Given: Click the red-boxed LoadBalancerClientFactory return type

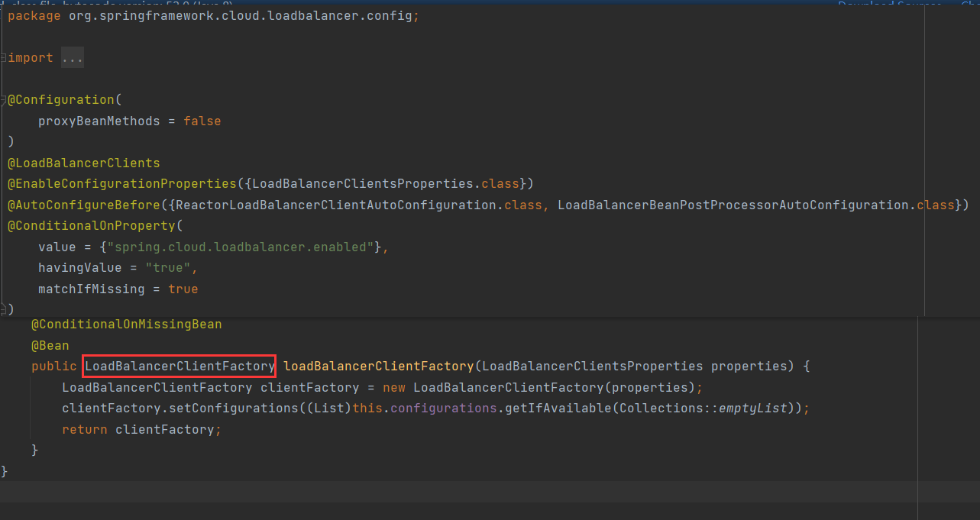Looking at the screenshot, I should pyautogui.click(x=180, y=367).
